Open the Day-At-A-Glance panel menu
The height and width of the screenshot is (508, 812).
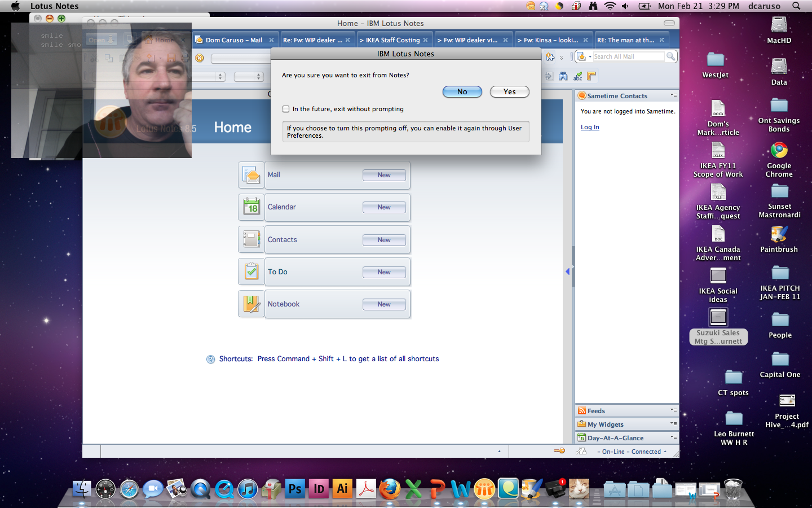click(673, 437)
